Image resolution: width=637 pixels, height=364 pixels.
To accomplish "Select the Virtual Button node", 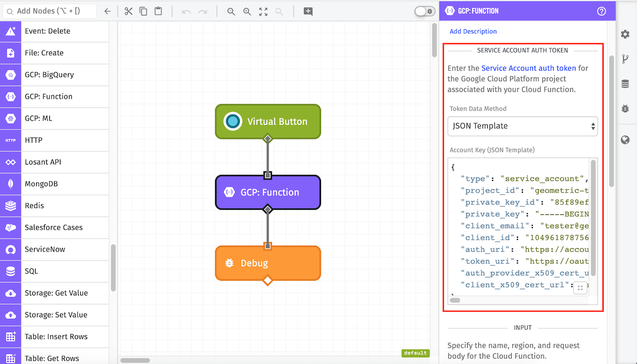I will [x=268, y=122].
